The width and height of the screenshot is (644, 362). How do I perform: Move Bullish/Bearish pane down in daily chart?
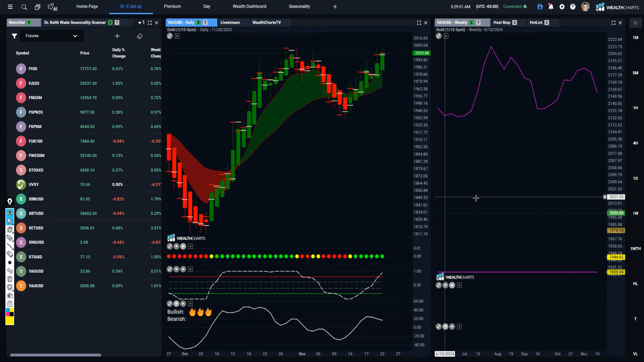pos(176,304)
